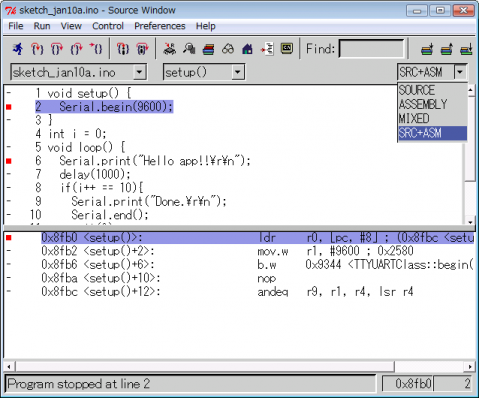The width and height of the screenshot is (479, 398).
Task: Set breakpoint at assembly address 0x8fb2
Action: point(9,251)
